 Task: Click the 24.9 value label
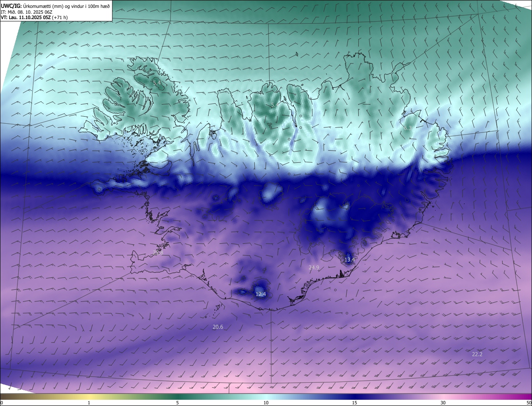[314, 268]
